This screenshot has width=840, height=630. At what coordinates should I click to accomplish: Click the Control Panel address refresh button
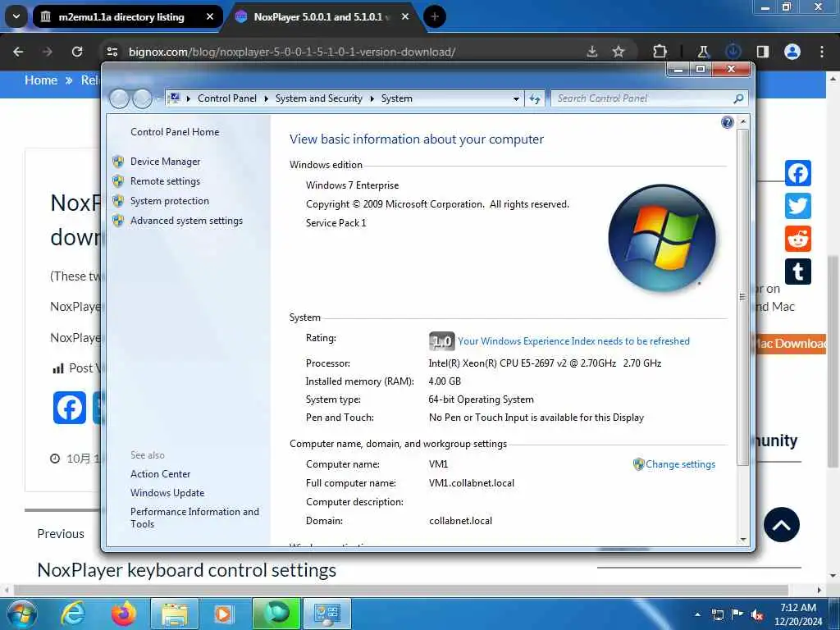click(x=535, y=98)
